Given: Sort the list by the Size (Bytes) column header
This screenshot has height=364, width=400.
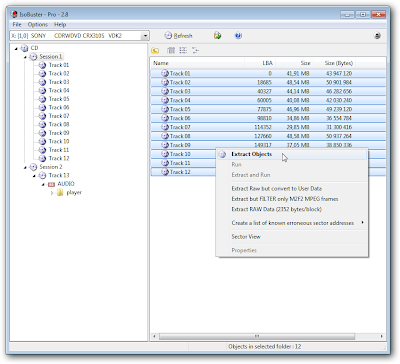Looking at the screenshot, I should tap(335, 63).
